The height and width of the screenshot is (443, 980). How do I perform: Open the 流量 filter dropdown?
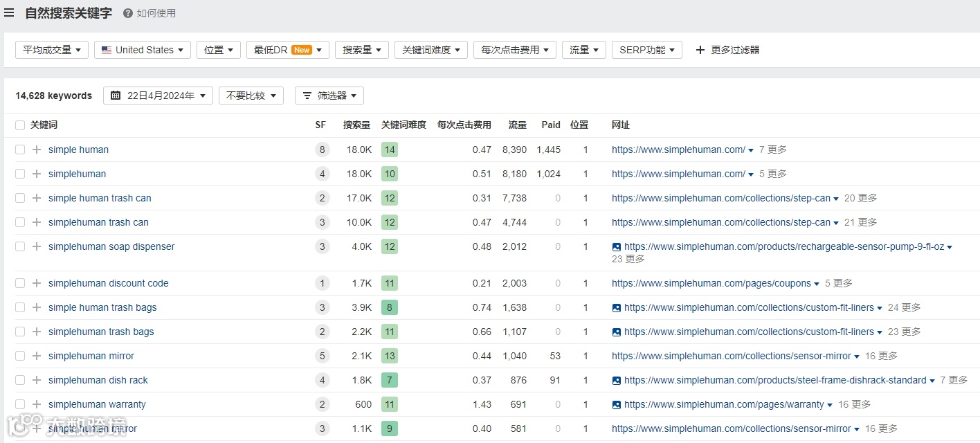point(584,50)
